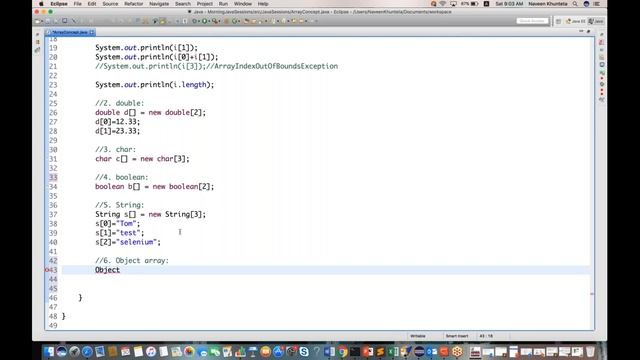Click the text "Tom" on line 38
The width and height of the screenshot is (640, 360).
pos(126,224)
